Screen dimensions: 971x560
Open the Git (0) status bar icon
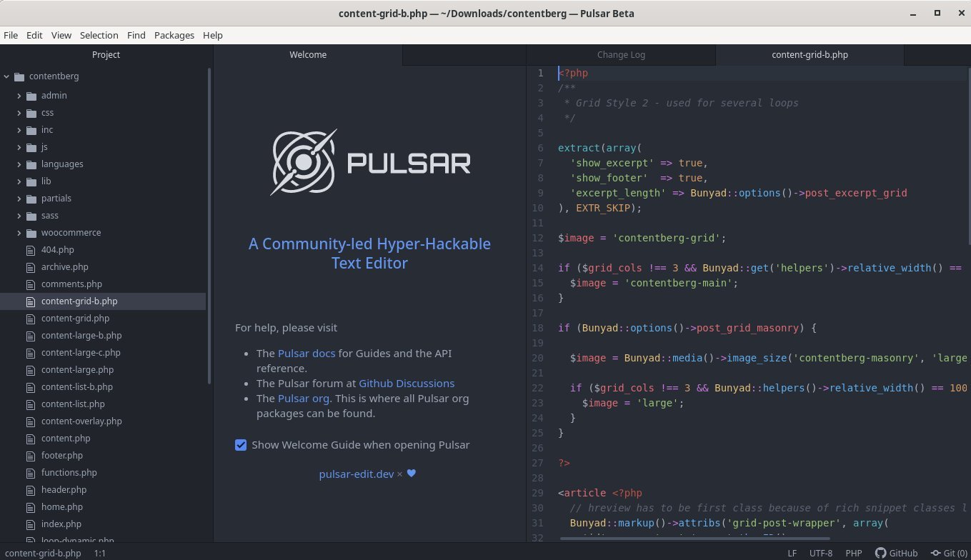(x=936, y=553)
